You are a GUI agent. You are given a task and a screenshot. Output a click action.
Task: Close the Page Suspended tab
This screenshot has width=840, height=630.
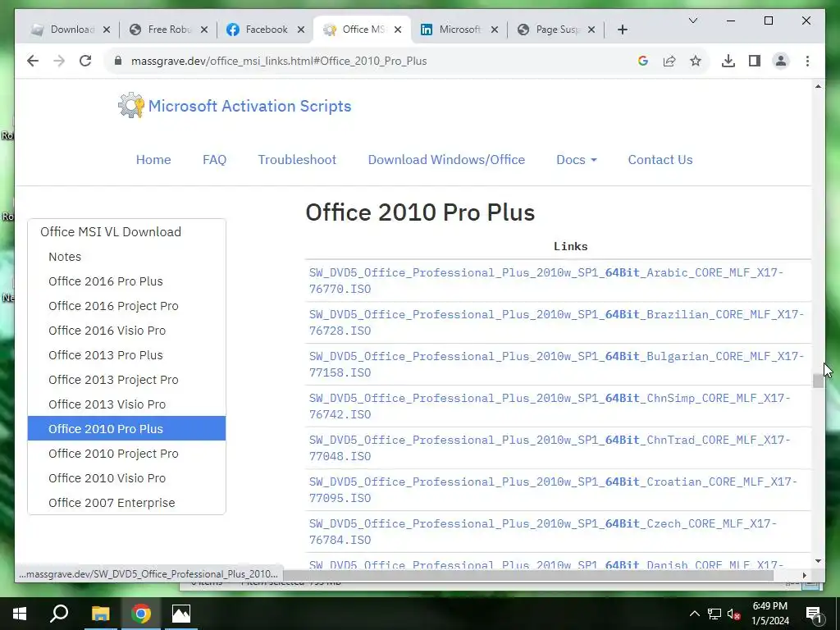(591, 30)
